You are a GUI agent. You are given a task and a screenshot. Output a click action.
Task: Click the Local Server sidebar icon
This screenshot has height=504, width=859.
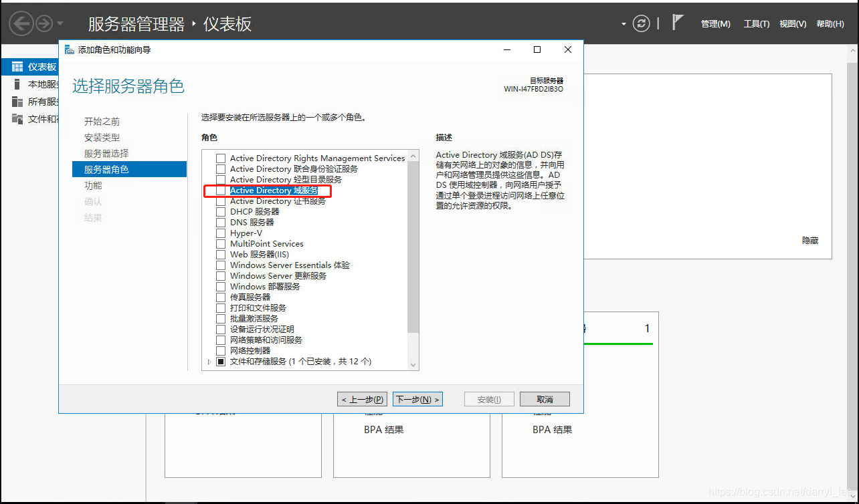(x=17, y=84)
